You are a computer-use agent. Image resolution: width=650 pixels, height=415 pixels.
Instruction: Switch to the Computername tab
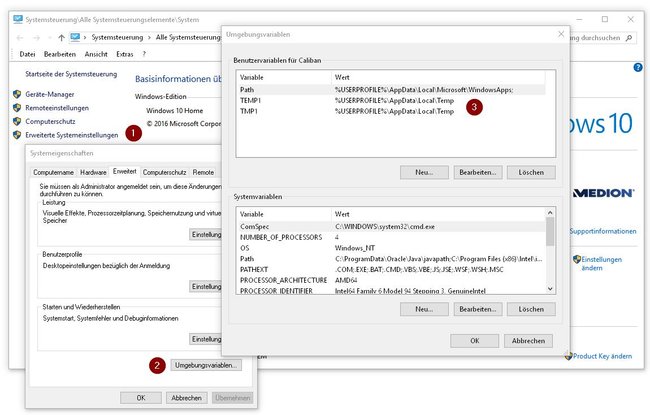53,172
